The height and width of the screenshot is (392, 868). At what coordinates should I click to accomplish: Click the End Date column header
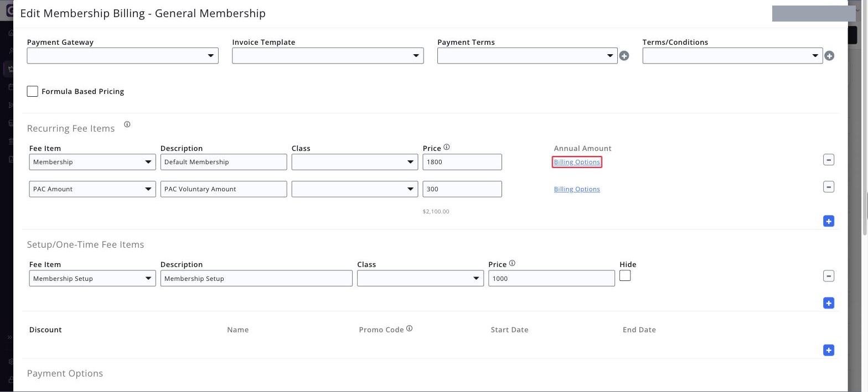[x=639, y=330]
